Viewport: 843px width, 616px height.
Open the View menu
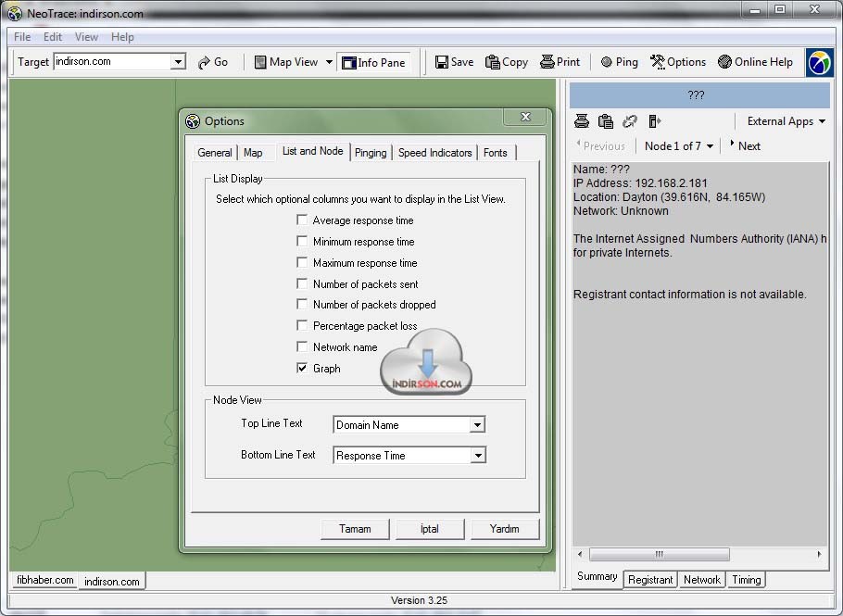(x=86, y=37)
